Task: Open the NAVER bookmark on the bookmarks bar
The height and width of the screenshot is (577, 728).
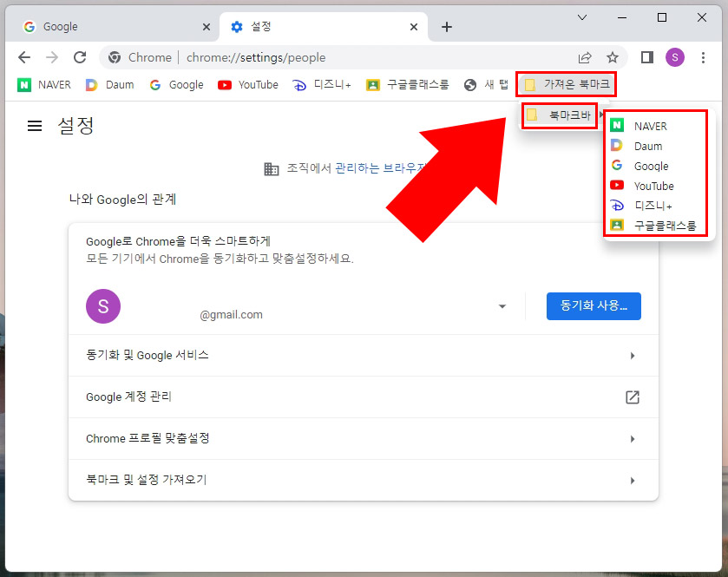Action: [43, 84]
